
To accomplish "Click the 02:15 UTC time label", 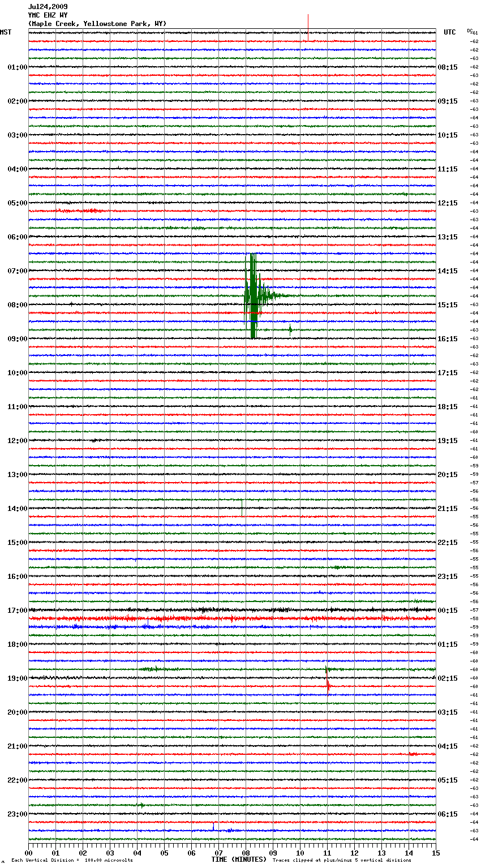I will [x=448, y=678].
